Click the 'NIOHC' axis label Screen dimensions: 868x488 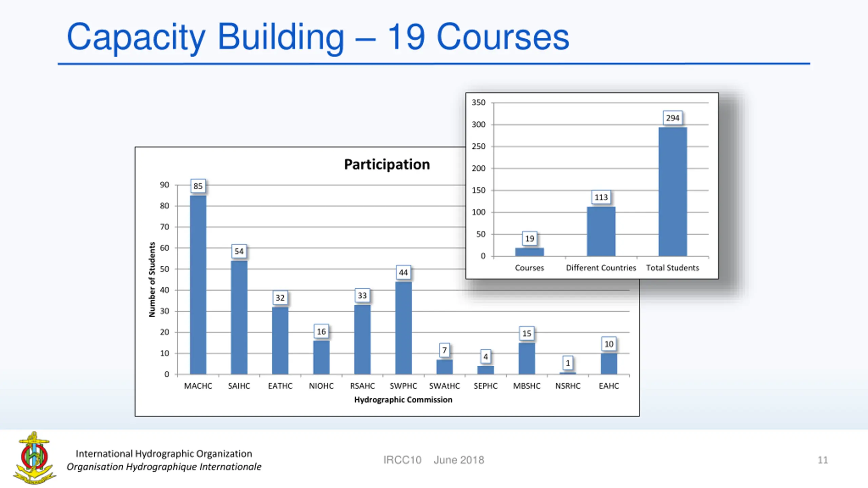pos(321,386)
